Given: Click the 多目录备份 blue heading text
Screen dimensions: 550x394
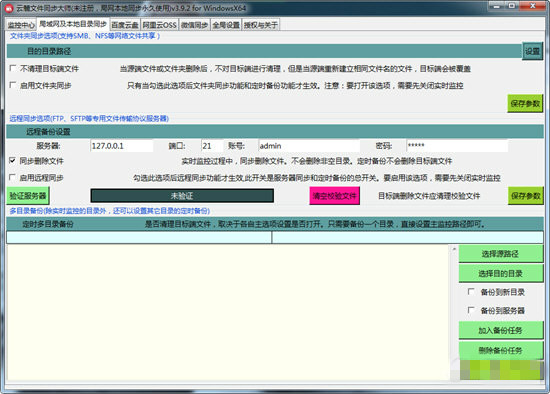Looking at the screenshot, I should [x=109, y=211].
